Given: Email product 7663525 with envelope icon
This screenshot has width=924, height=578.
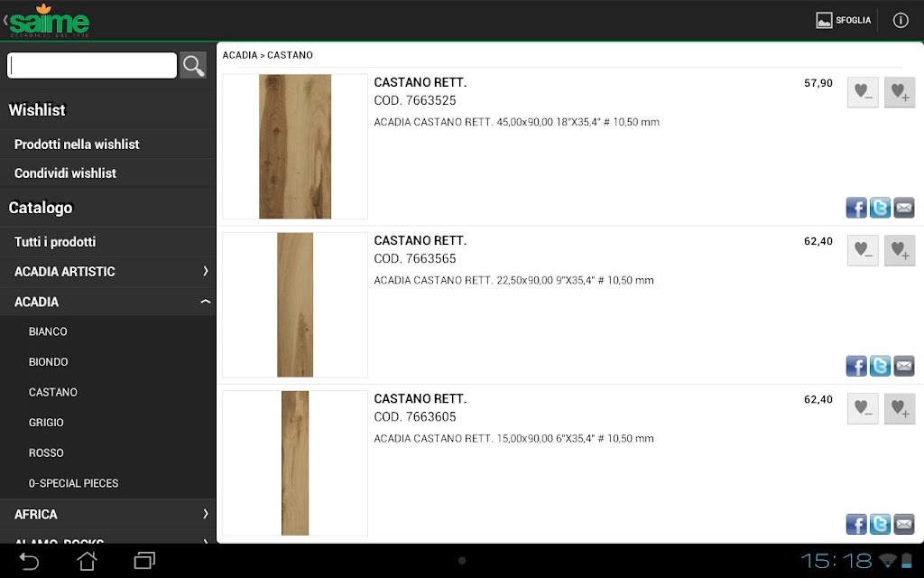Looking at the screenshot, I should [904, 208].
